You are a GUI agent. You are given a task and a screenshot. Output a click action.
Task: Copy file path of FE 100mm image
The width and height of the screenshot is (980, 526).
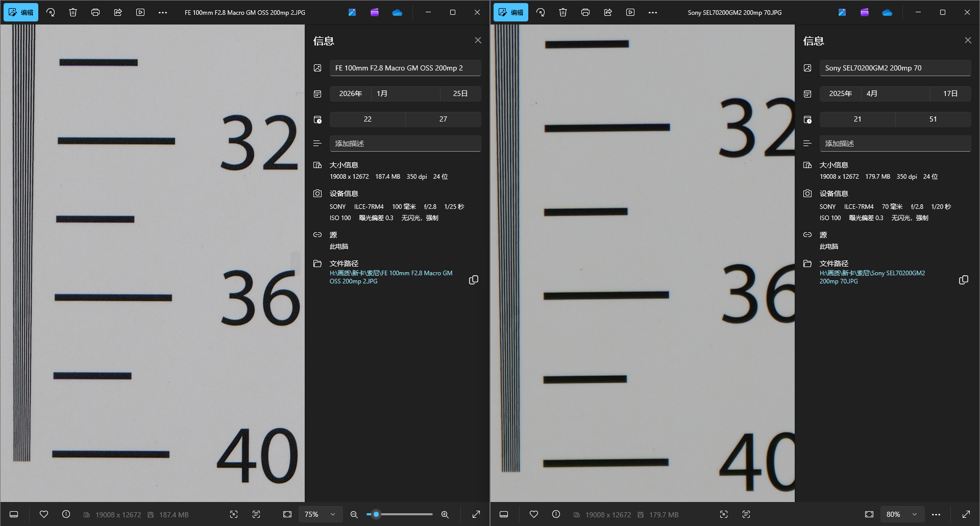[474, 280]
